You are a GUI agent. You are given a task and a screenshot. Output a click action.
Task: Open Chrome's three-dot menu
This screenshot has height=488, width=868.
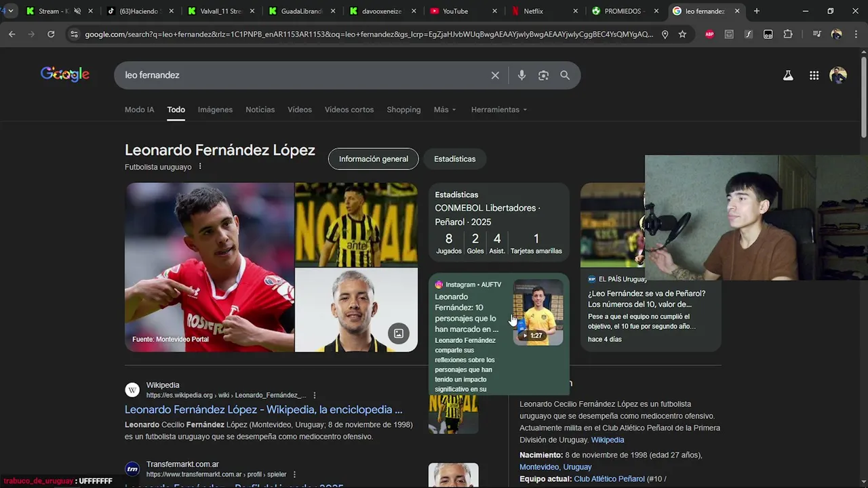point(856,34)
